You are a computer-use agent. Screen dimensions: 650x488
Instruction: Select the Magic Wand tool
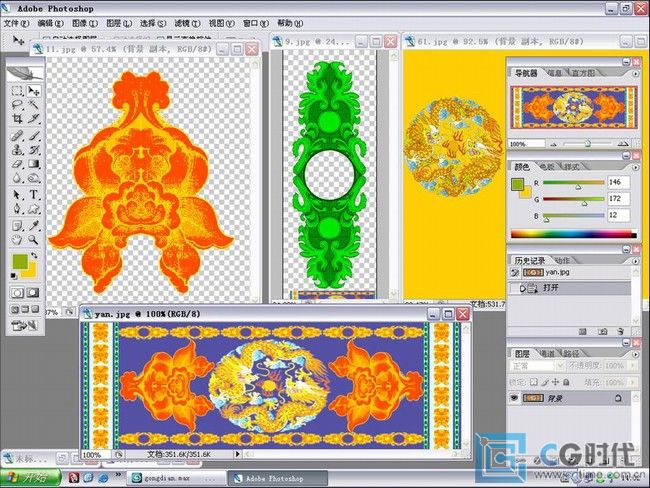point(34,104)
